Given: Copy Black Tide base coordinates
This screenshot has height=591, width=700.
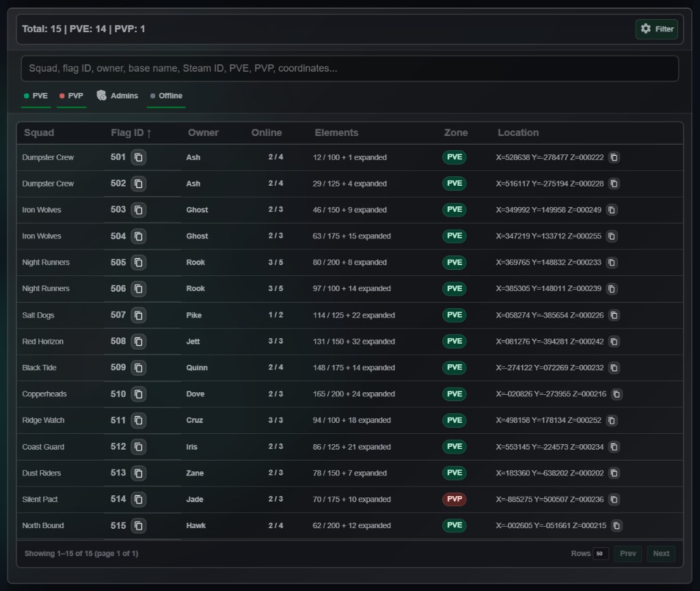Looking at the screenshot, I should point(615,368).
